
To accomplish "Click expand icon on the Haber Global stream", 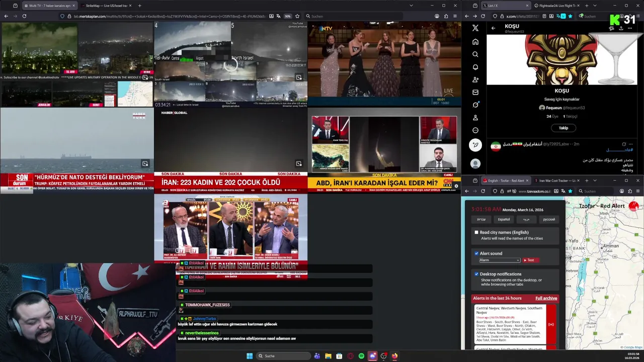I will point(299,163).
